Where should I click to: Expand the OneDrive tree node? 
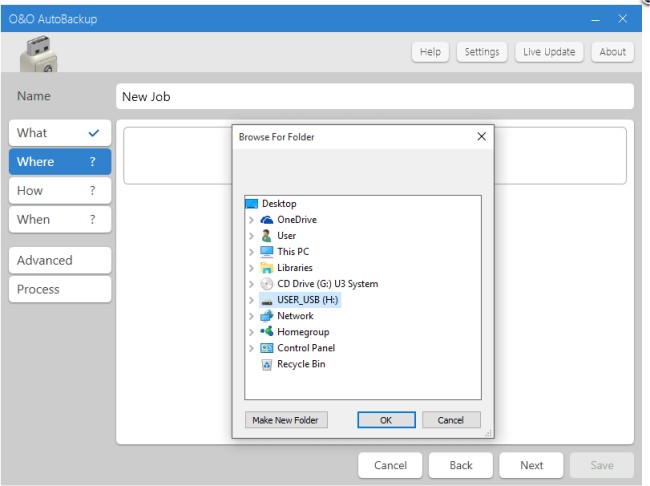pyautogui.click(x=251, y=220)
